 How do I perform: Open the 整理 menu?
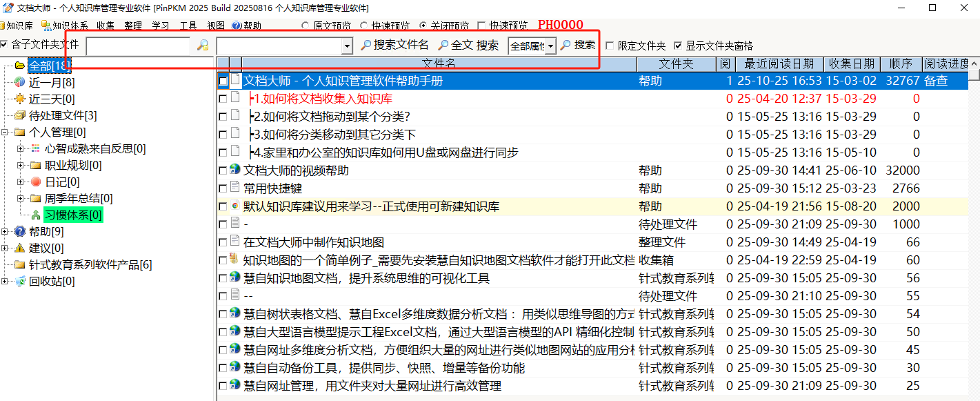[x=133, y=26]
